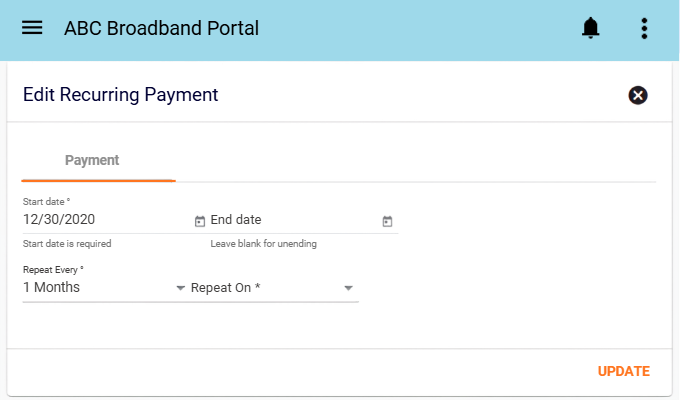Click the ABC Broadband Portal title
Viewport: 680px width, 400px height.
coord(161,28)
